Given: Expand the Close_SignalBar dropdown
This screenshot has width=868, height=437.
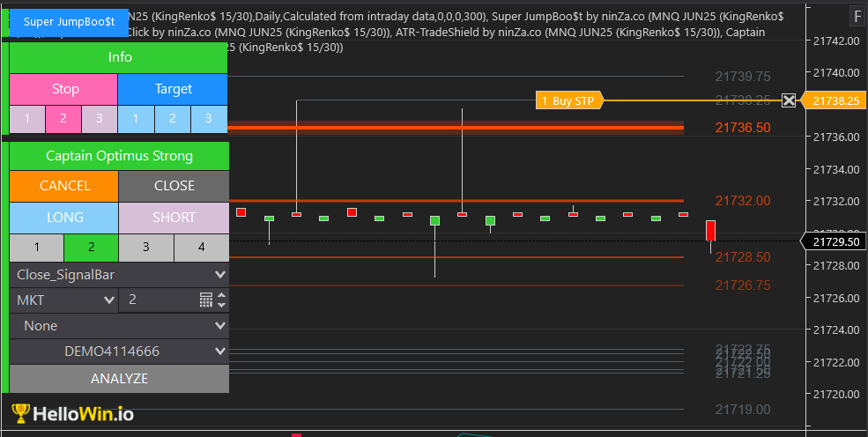Looking at the screenshot, I should coord(119,274).
